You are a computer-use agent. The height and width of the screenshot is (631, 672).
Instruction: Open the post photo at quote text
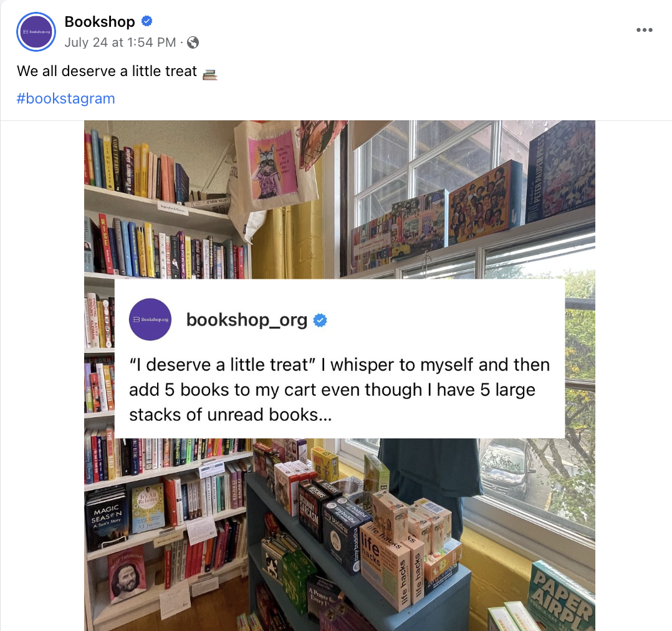339,390
